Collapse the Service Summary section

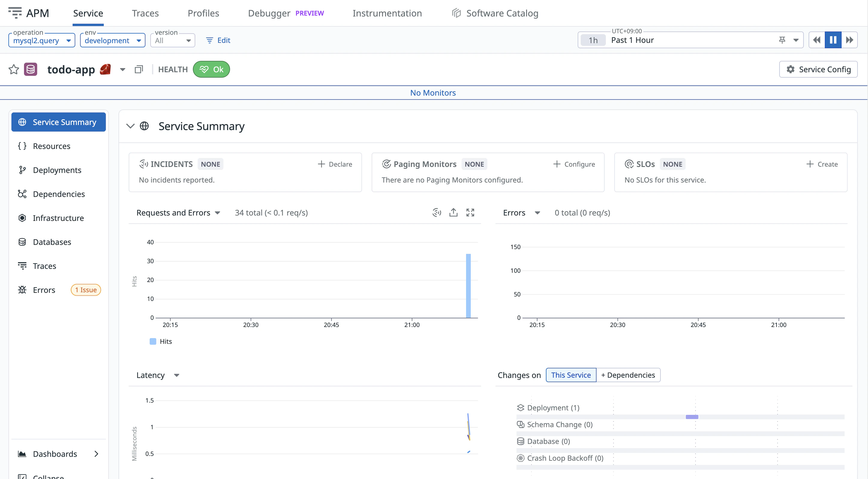pos(130,126)
